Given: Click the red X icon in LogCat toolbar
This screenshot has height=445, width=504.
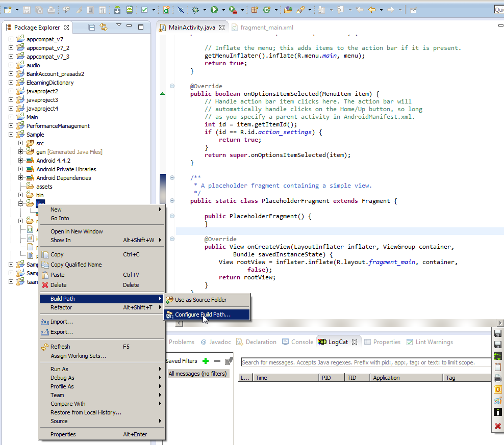Looking at the screenshot, I should 498,426.
